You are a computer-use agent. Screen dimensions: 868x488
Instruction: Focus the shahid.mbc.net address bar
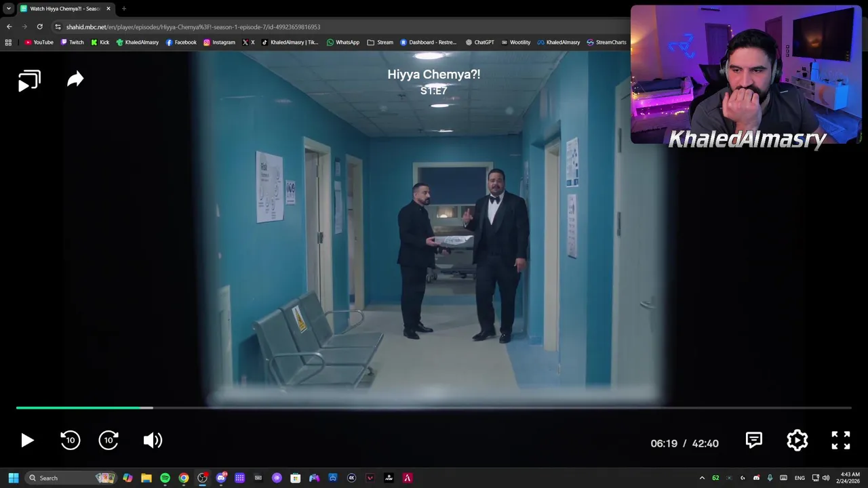click(339, 26)
